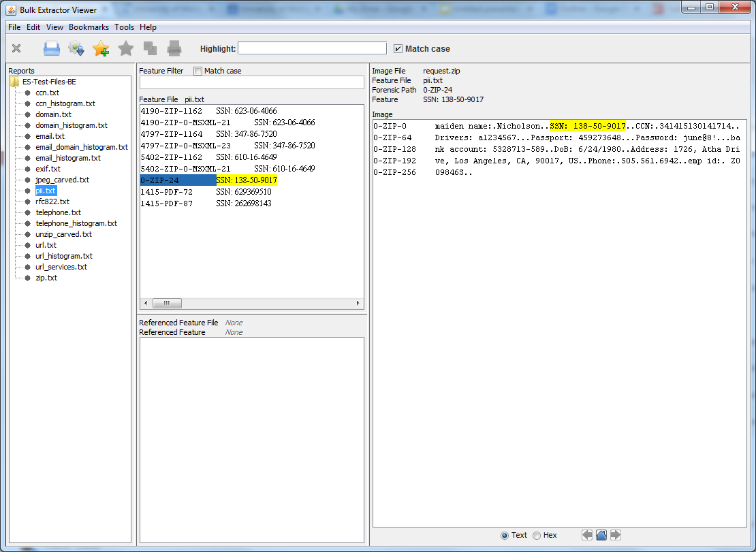This screenshot has width=756, height=552.
Task: Click inside the Highlight text field
Action: (312, 48)
